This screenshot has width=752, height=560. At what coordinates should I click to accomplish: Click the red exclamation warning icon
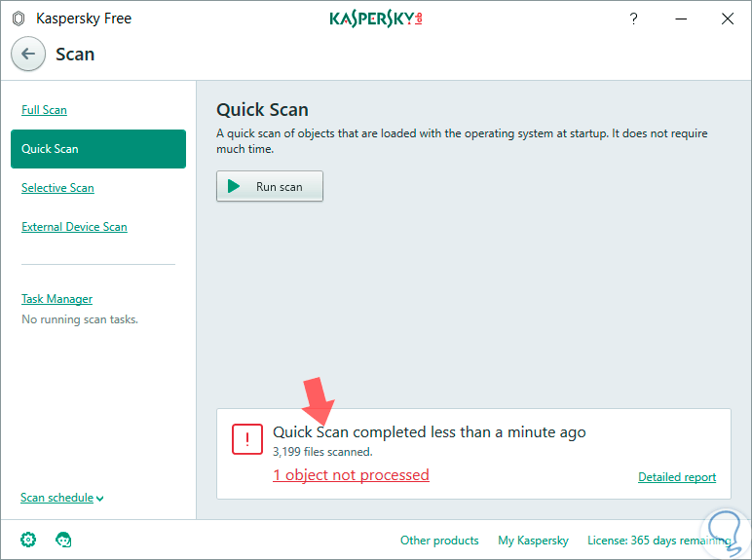click(x=247, y=438)
